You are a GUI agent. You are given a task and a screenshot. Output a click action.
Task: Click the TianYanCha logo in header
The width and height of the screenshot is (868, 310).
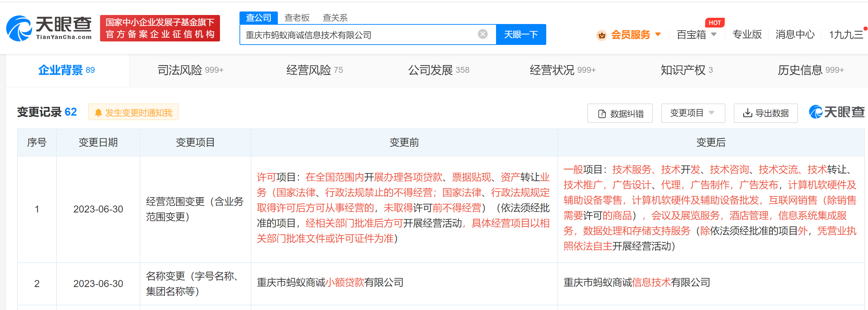coord(49,28)
